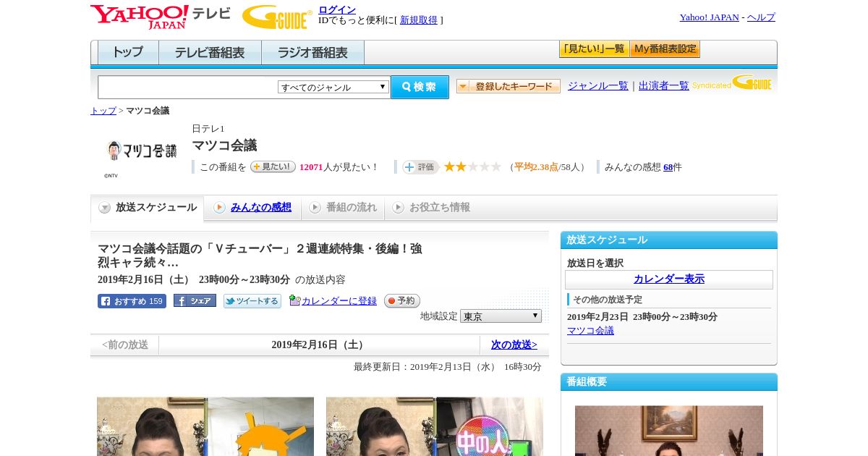This screenshot has height=456, width=868.
Task: Switch to the ラジオ番組表 tab
Action: [312, 53]
